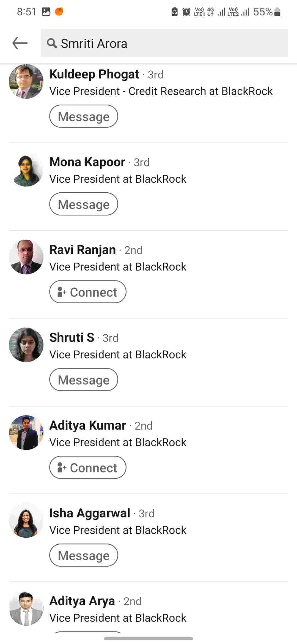The width and height of the screenshot is (297, 644).
Task: Message Kuldeep Phogat
Action: tap(84, 116)
